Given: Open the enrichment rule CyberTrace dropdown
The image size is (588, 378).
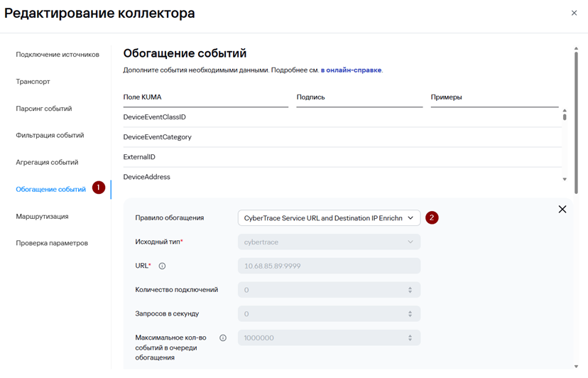Looking at the screenshot, I should [329, 218].
